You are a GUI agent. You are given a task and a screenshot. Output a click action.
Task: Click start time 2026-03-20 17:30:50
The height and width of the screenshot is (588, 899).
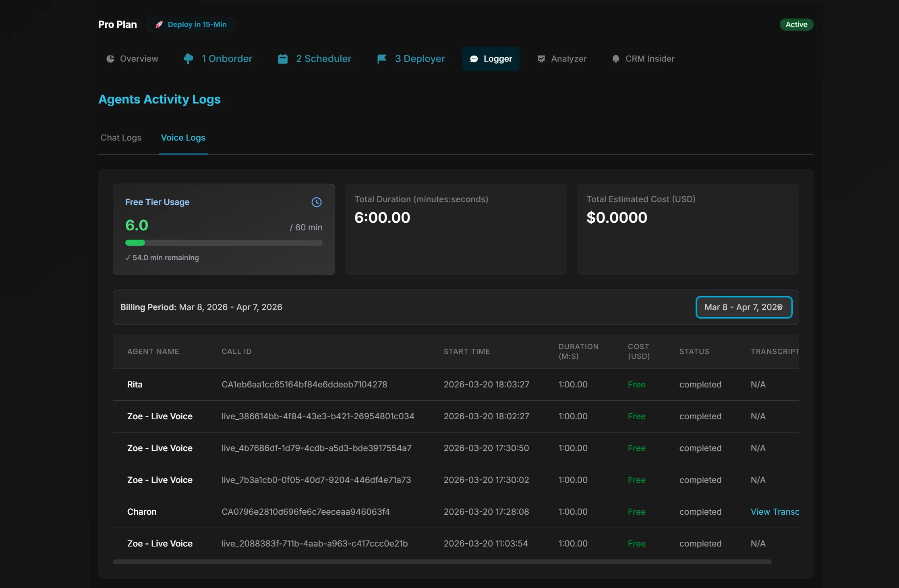[486, 448]
